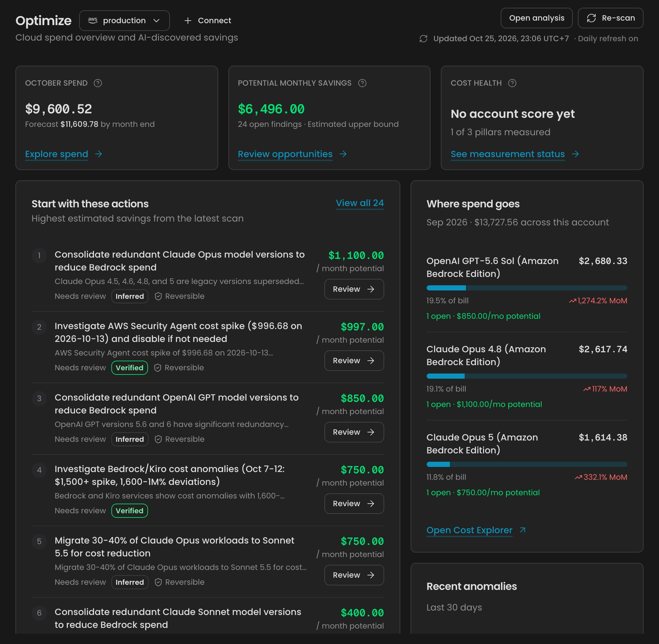Open action 6 Consolidate redundant Claude Sonnet title
This screenshot has height=644, width=659.
pos(178,618)
